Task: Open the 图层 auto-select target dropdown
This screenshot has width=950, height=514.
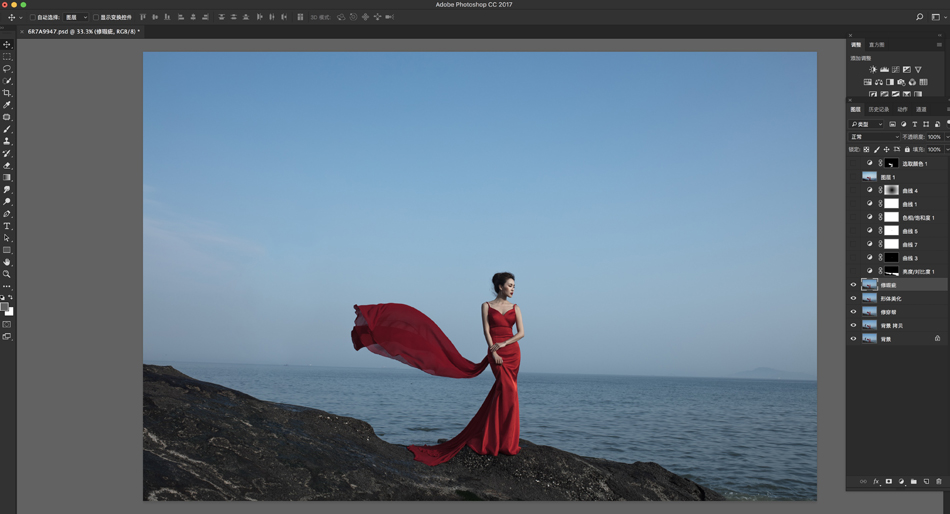Action: 76,17
